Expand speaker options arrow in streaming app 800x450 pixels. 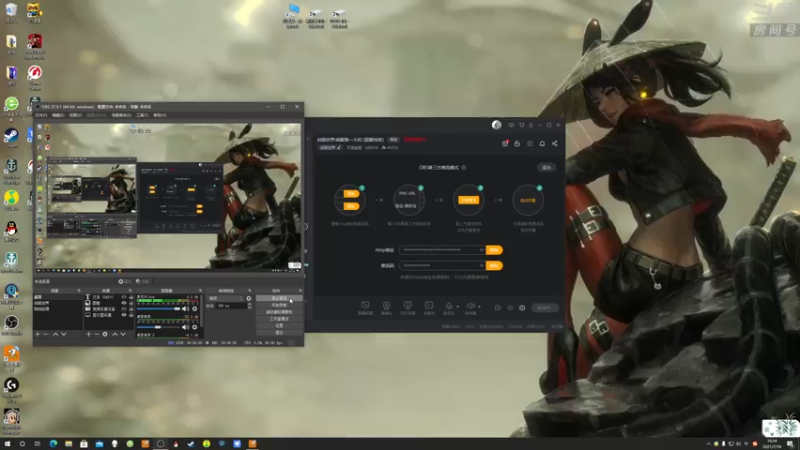479,307
